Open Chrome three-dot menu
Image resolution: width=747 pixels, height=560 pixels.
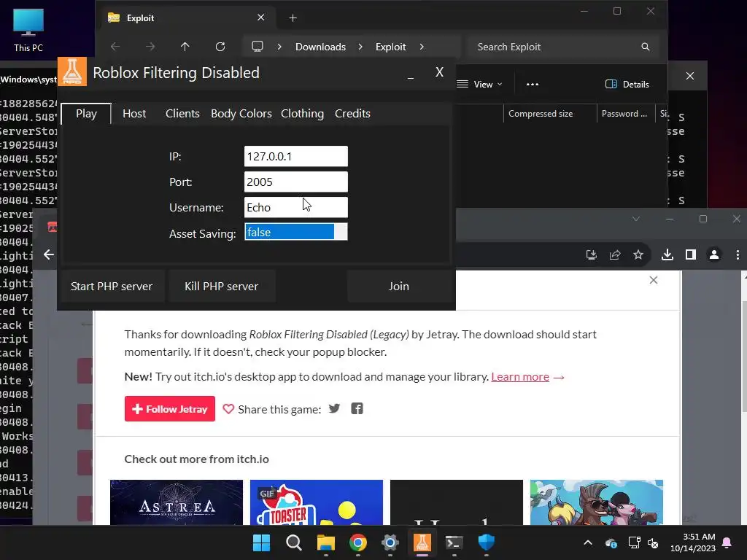tap(738, 254)
